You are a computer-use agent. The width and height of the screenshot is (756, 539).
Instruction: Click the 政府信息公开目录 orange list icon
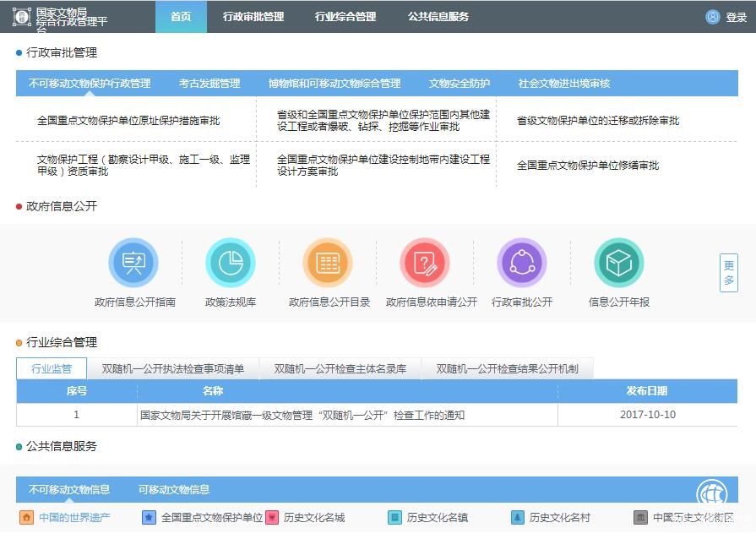(x=328, y=263)
